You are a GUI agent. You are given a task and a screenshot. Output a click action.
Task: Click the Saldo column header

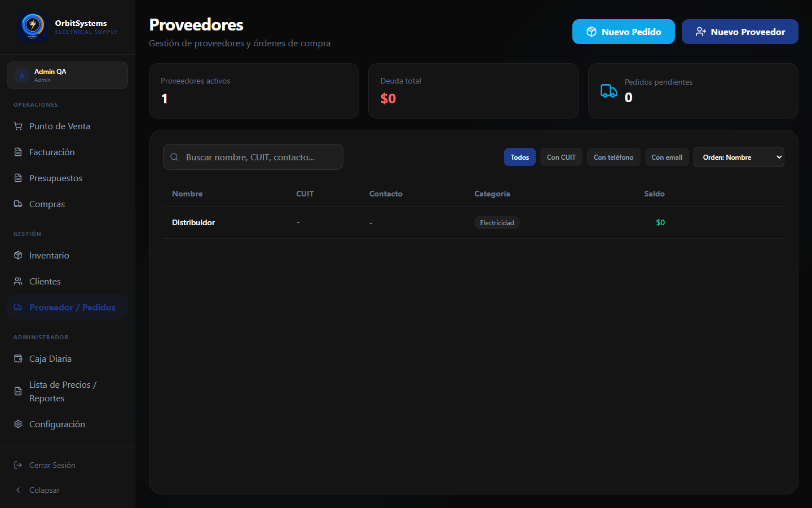click(654, 194)
